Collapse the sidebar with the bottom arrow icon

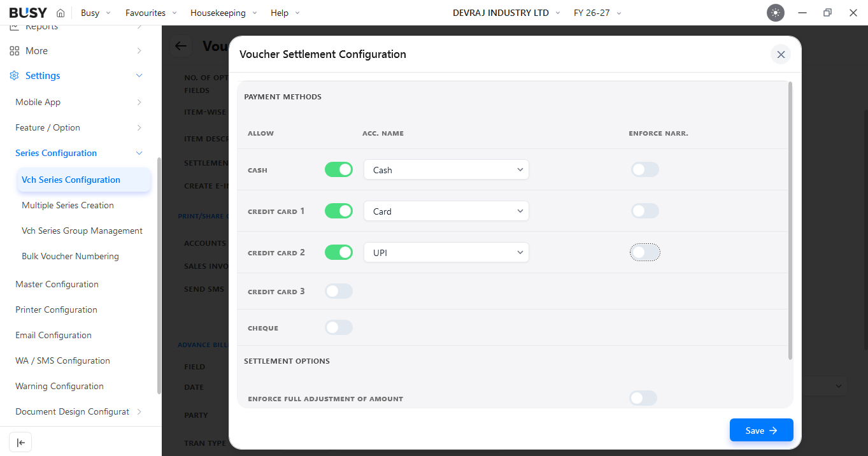coord(20,442)
